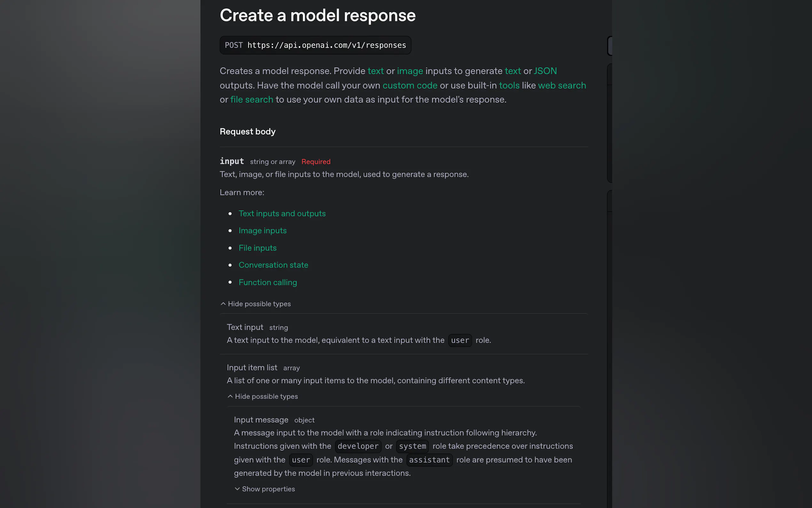Open the Image inputs guide link
812x508 pixels.
(x=262, y=231)
